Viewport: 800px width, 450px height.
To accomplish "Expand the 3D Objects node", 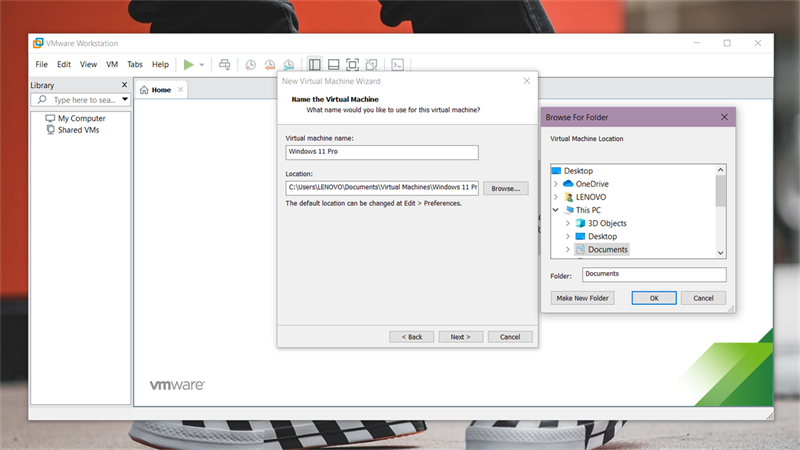I will pos(567,223).
